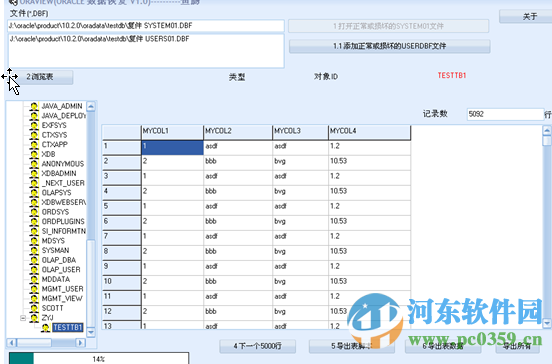Screen dimensions: 552x364
Task: Click the ZYJ user icon
Action: 34,318
